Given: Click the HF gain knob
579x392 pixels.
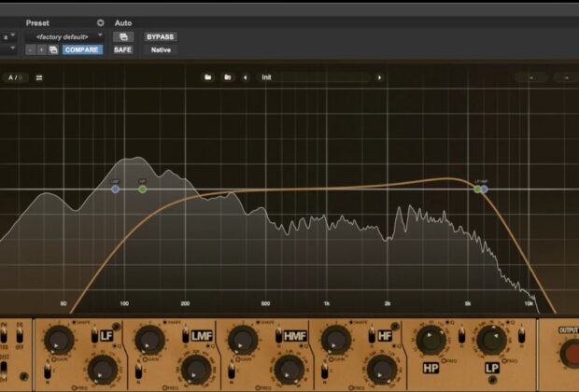Looking at the screenshot, I should click(x=335, y=340).
